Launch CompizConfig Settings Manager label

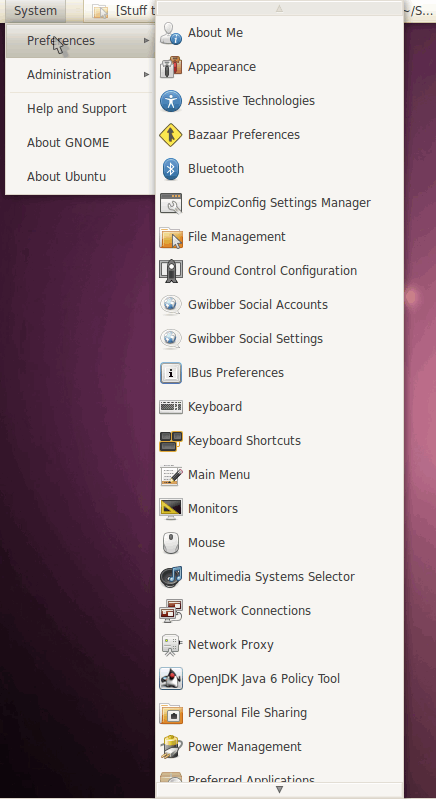[280, 203]
